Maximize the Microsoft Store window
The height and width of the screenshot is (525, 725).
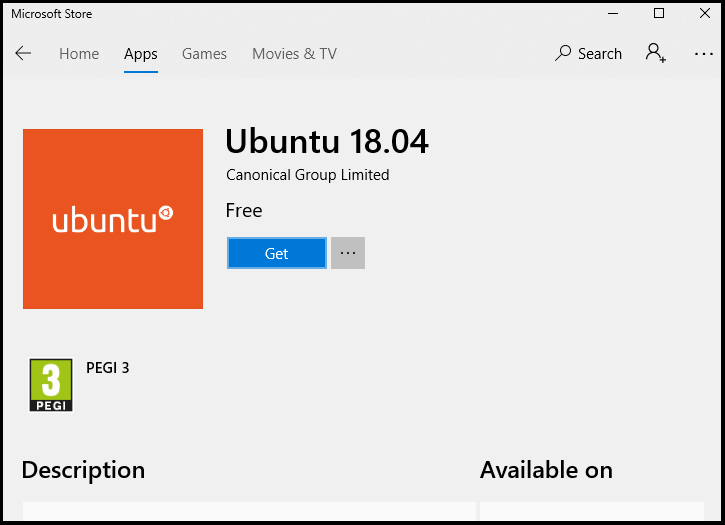[x=659, y=14]
